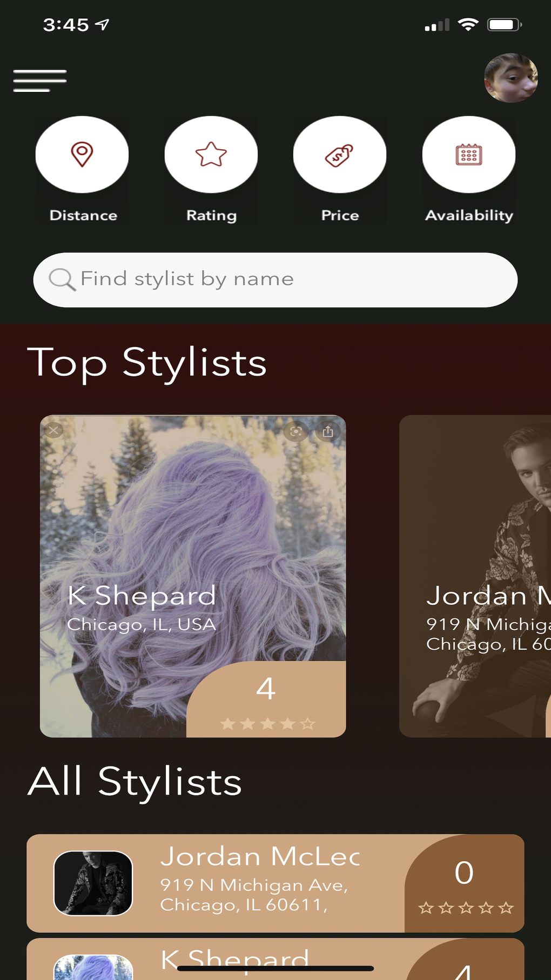Tap Jordan McLeod's 0-star rating badge
Image resolution: width=551 pixels, height=980 pixels.
[465, 884]
